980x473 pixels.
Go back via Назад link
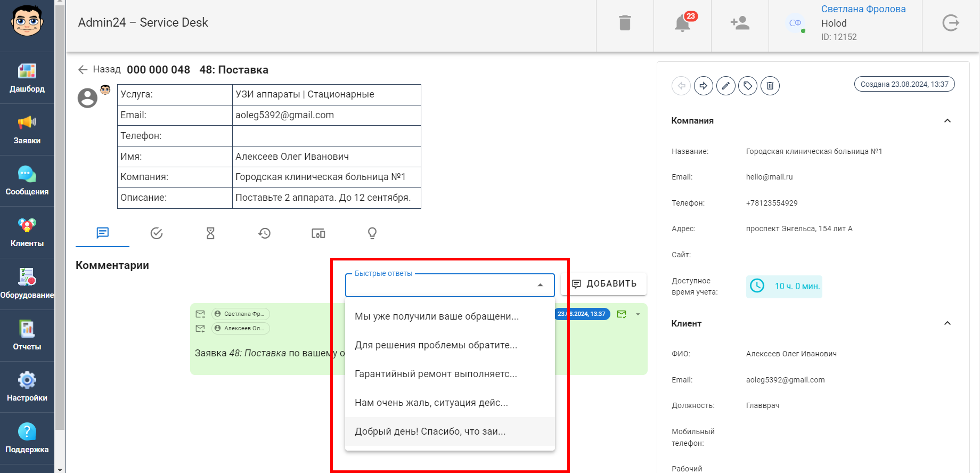tap(100, 69)
